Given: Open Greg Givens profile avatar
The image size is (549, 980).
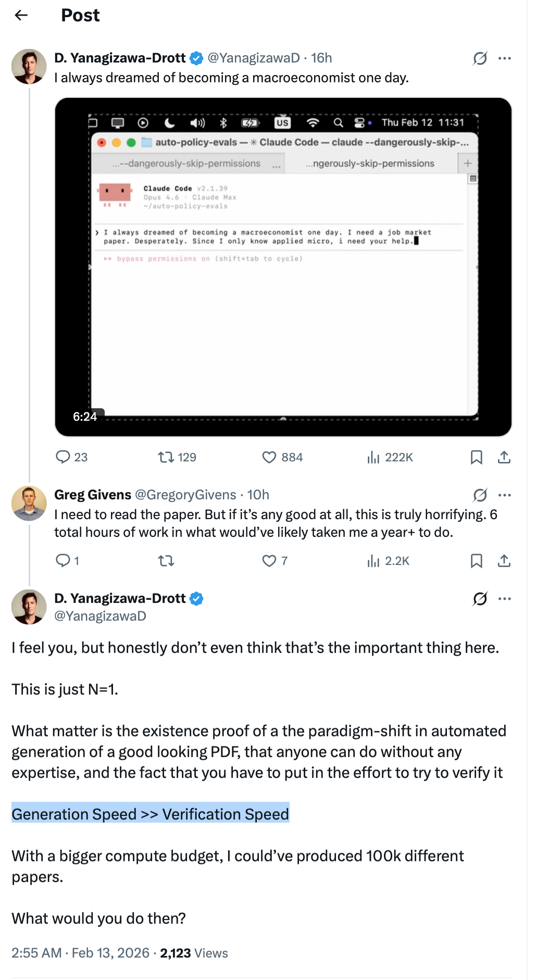Looking at the screenshot, I should pyautogui.click(x=29, y=503).
